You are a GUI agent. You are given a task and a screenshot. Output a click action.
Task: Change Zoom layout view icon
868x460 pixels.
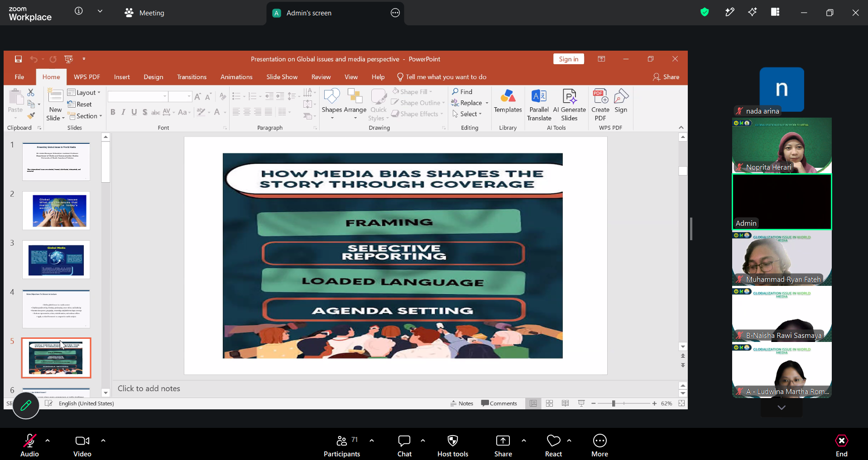tap(775, 12)
